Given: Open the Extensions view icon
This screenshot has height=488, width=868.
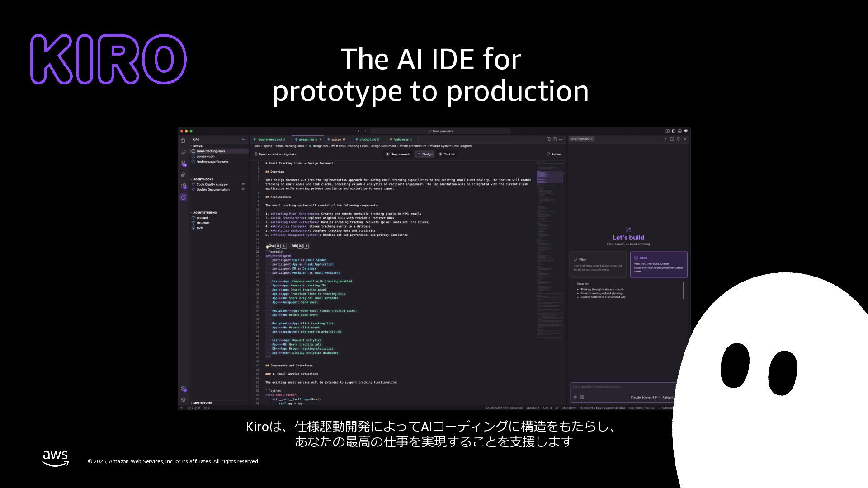Looking at the screenshot, I should (x=183, y=186).
